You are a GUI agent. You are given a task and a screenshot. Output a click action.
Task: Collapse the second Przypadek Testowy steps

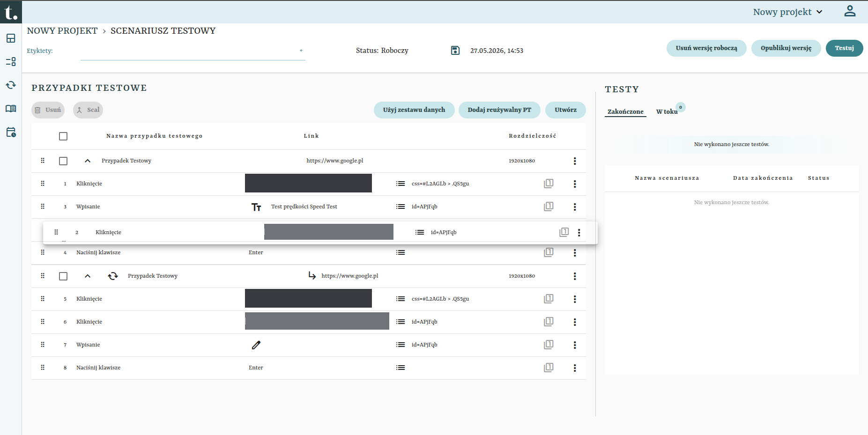pyautogui.click(x=88, y=276)
